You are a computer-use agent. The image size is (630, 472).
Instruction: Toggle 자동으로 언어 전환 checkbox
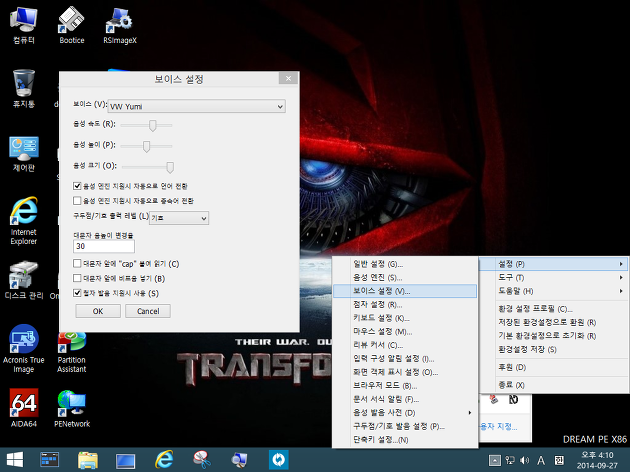point(77,186)
